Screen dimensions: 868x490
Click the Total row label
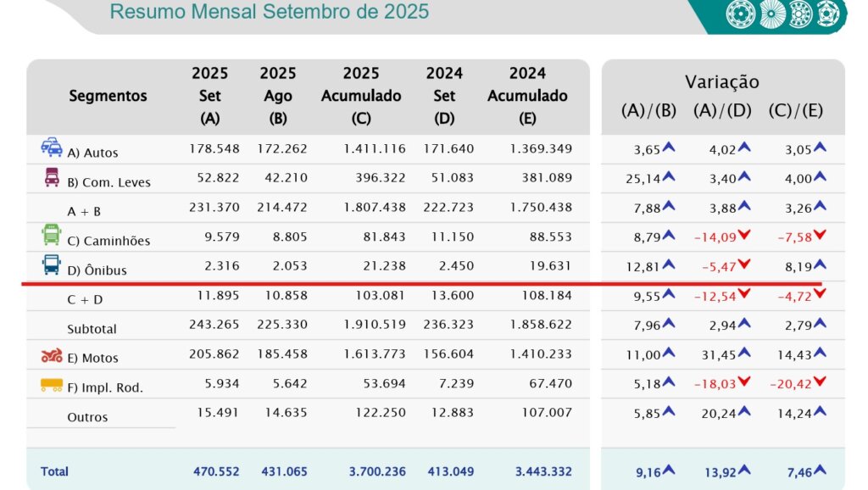click(54, 471)
